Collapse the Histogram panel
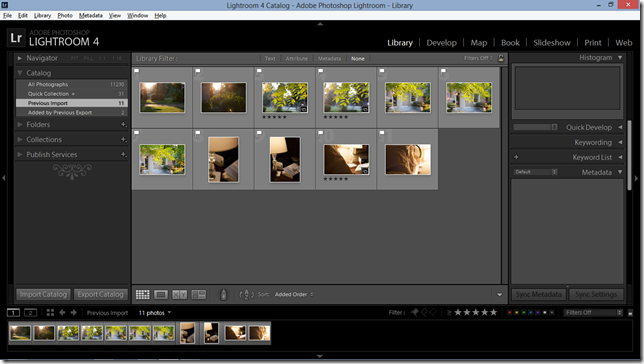This screenshot has width=644, height=364. (620, 58)
